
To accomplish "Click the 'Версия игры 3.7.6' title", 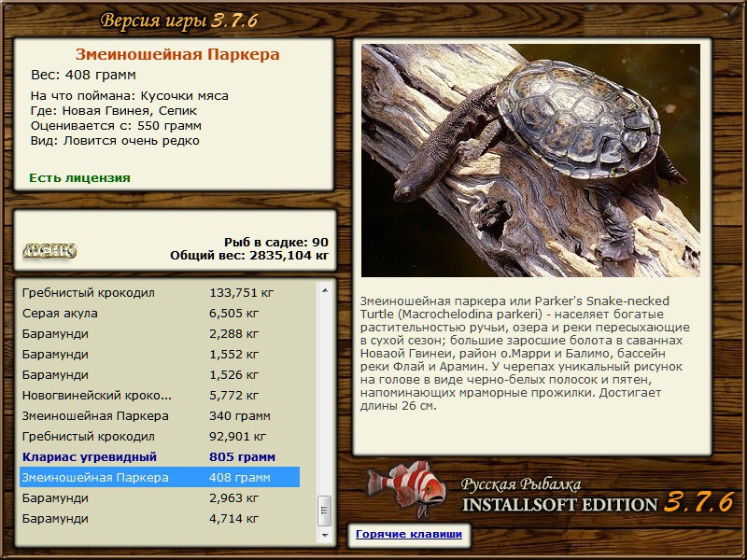I will point(178,21).
